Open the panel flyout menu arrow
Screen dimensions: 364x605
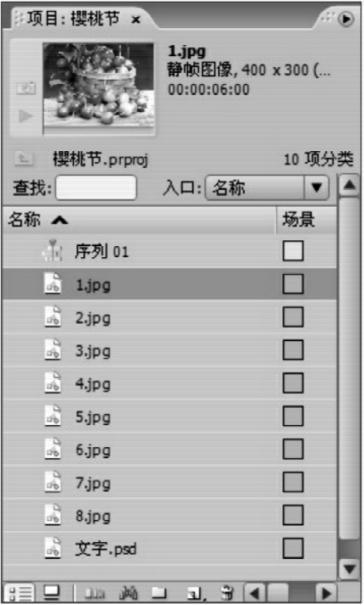(x=346, y=18)
